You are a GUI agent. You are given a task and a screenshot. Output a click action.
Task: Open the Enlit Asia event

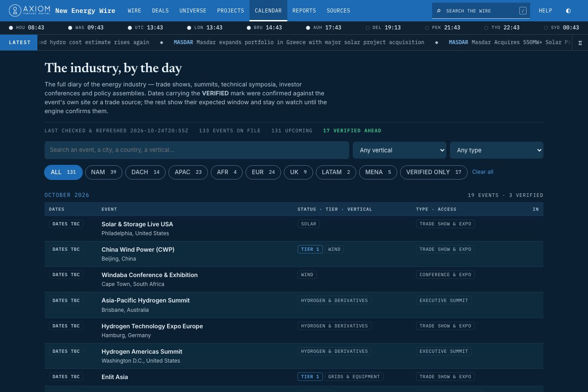[115, 377]
